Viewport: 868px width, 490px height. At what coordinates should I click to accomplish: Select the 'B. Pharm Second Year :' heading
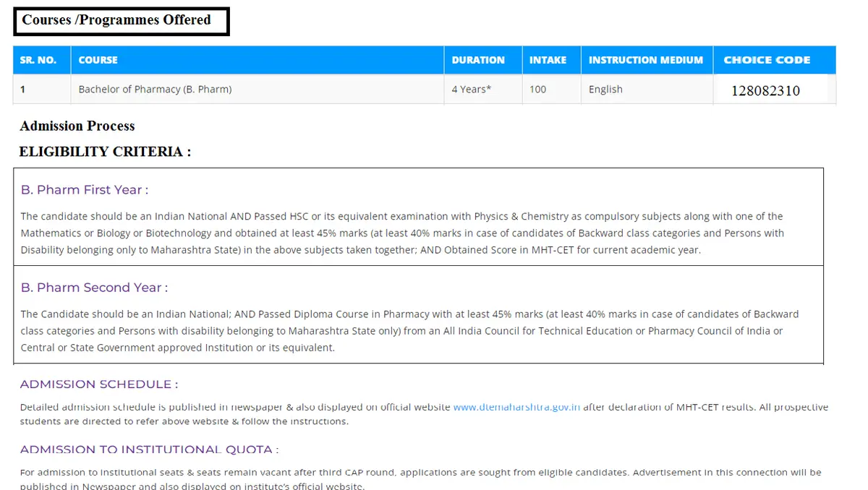94,288
